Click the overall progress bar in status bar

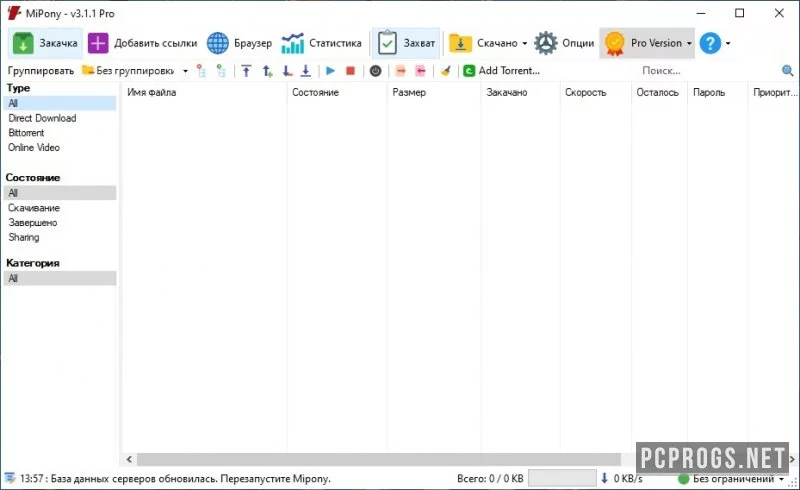tap(562, 479)
